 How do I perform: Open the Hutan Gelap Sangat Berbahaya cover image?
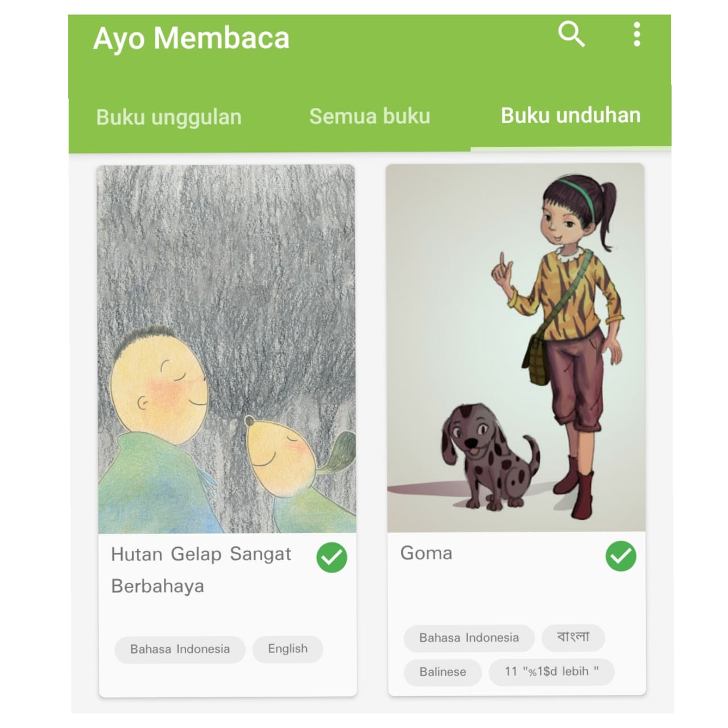click(227, 349)
